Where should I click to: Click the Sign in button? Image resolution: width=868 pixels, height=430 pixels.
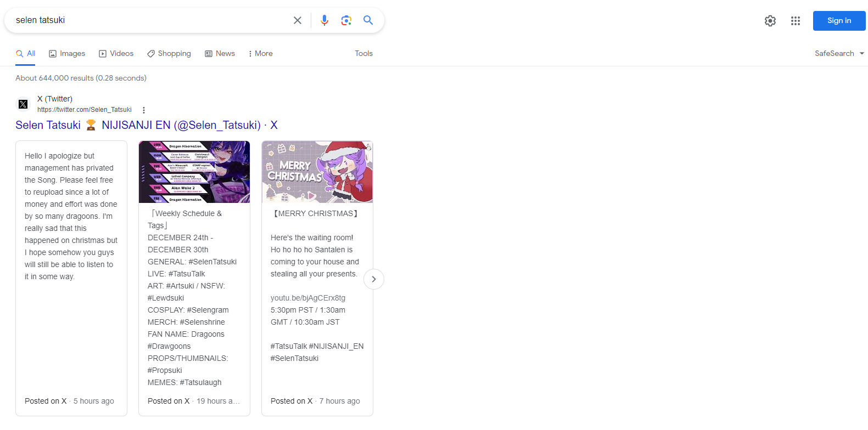click(x=839, y=21)
